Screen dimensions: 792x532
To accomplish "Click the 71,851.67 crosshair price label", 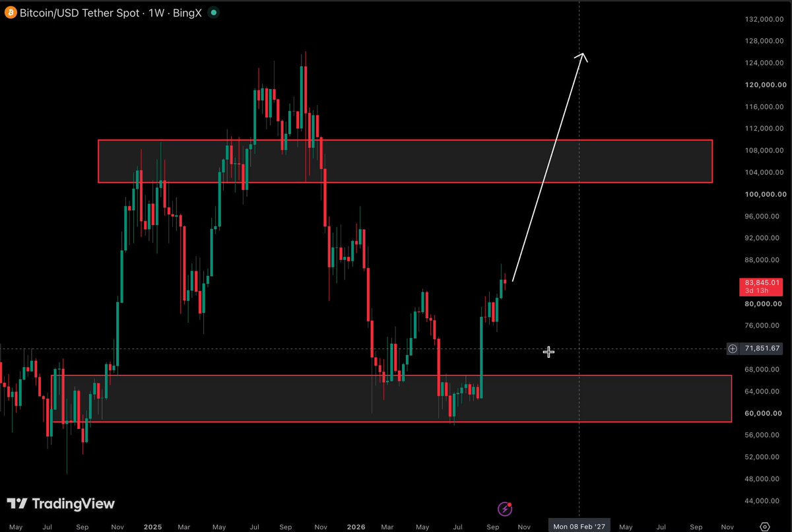I will coord(762,349).
